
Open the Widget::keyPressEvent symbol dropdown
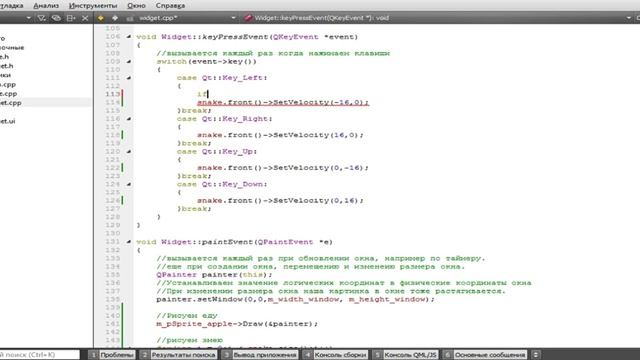pyautogui.click(x=321, y=18)
